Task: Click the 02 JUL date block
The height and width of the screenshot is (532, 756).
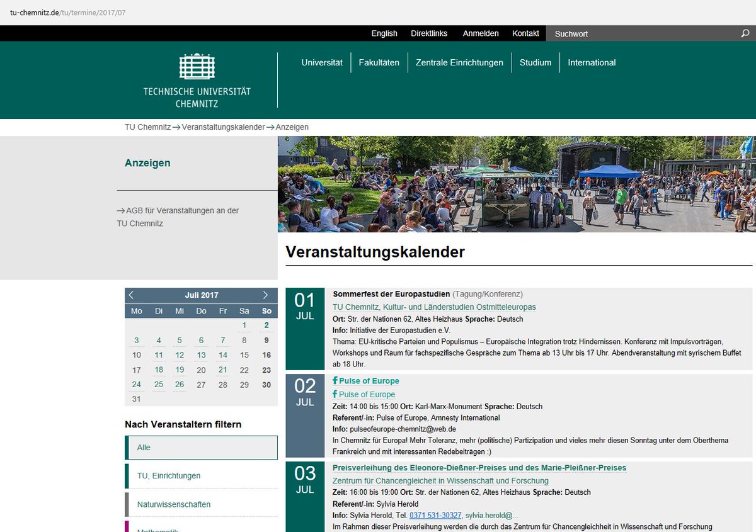Action: coord(305,416)
